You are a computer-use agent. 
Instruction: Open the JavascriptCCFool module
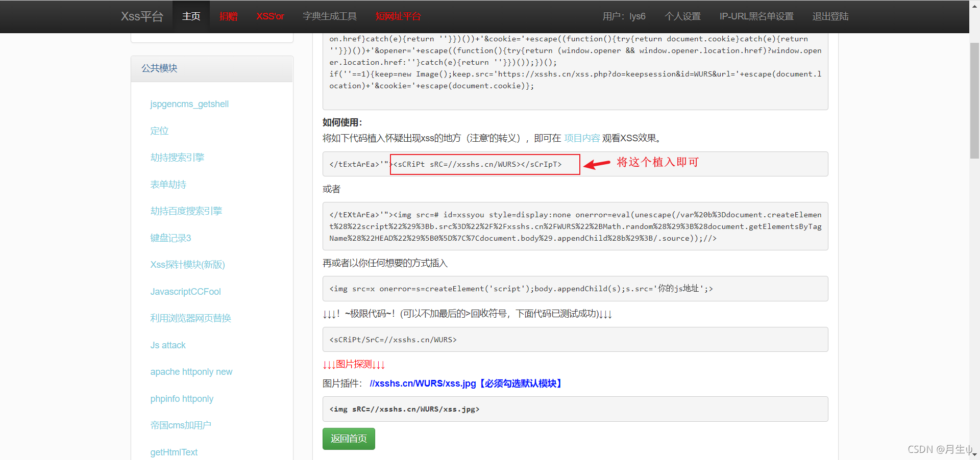pyautogui.click(x=185, y=292)
